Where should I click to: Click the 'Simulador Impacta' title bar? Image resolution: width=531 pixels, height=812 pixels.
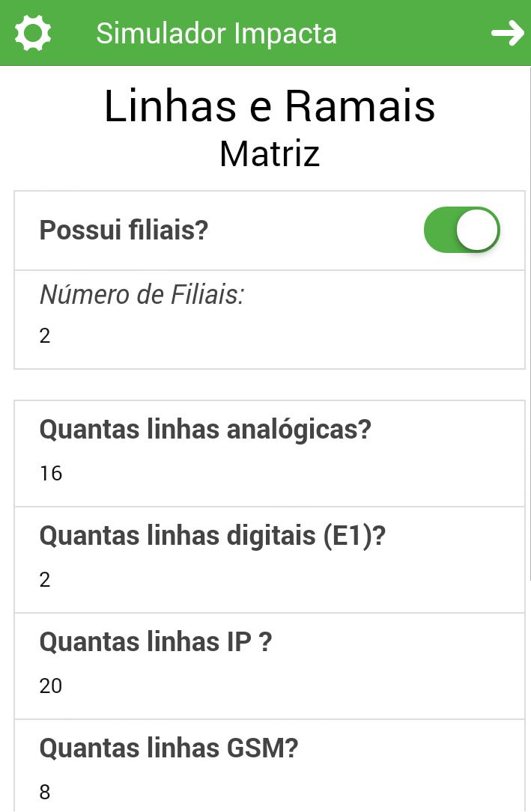point(216,33)
